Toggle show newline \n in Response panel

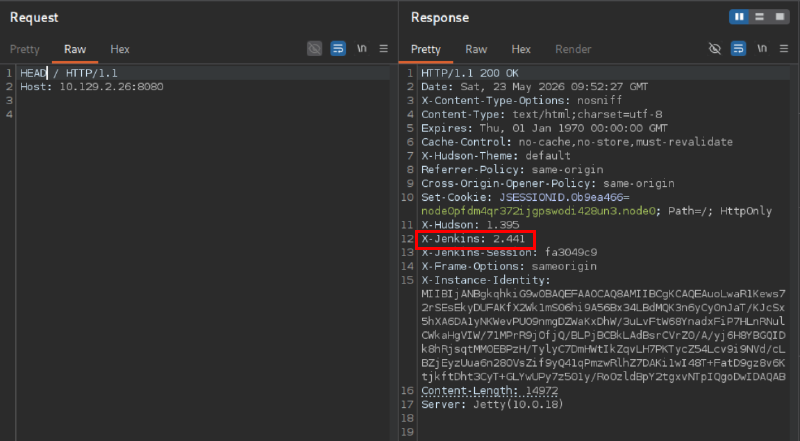click(762, 48)
